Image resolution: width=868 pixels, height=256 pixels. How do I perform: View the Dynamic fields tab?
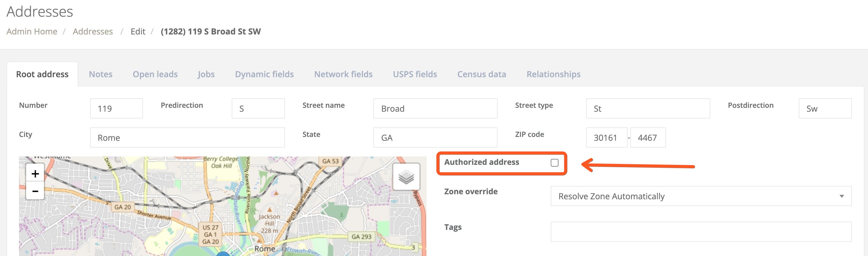click(264, 74)
